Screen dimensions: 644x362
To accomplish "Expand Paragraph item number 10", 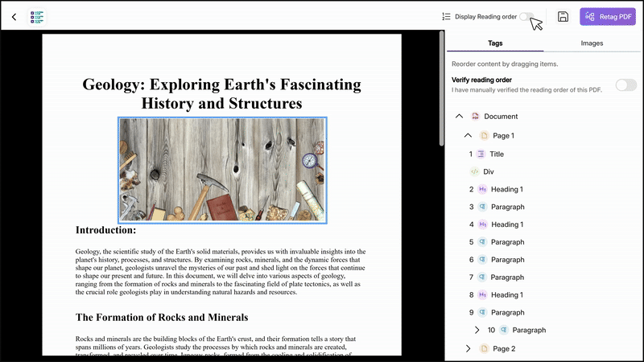I will coord(477,330).
